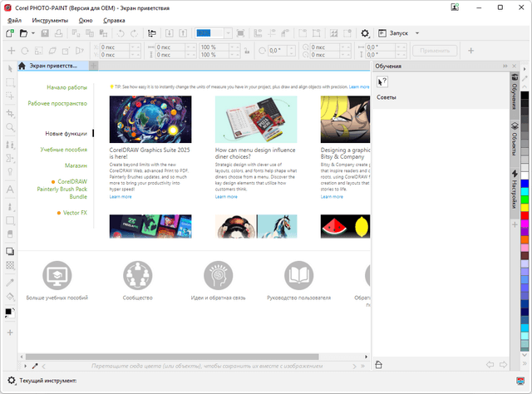
Task: Open the Рабочее пространство section link
Action: click(x=57, y=104)
